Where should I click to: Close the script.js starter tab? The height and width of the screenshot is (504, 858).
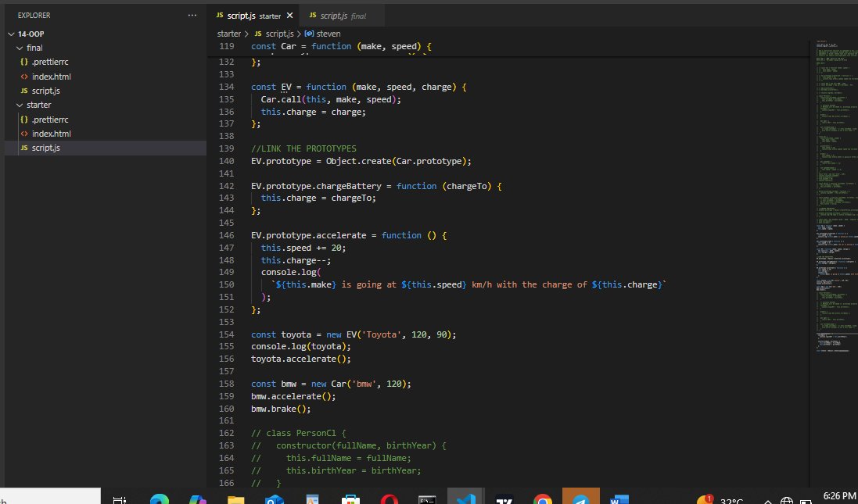[290, 16]
